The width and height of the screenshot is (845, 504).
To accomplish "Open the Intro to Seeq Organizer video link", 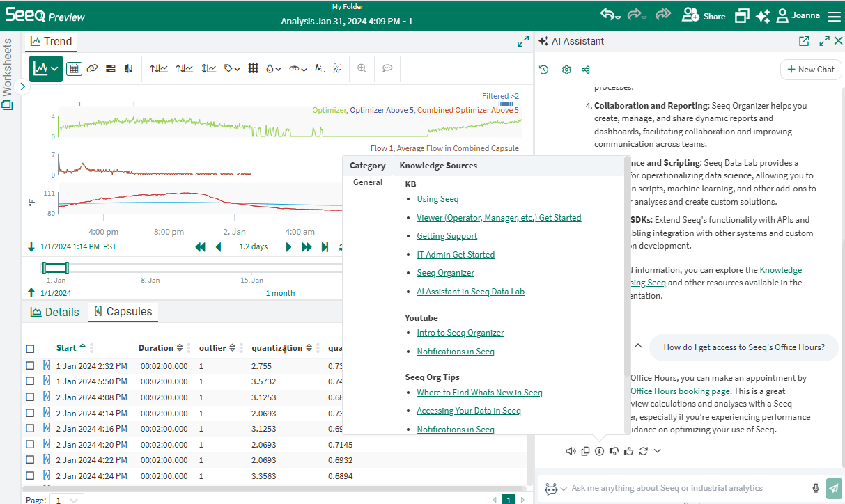I will [x=460, y=333].
